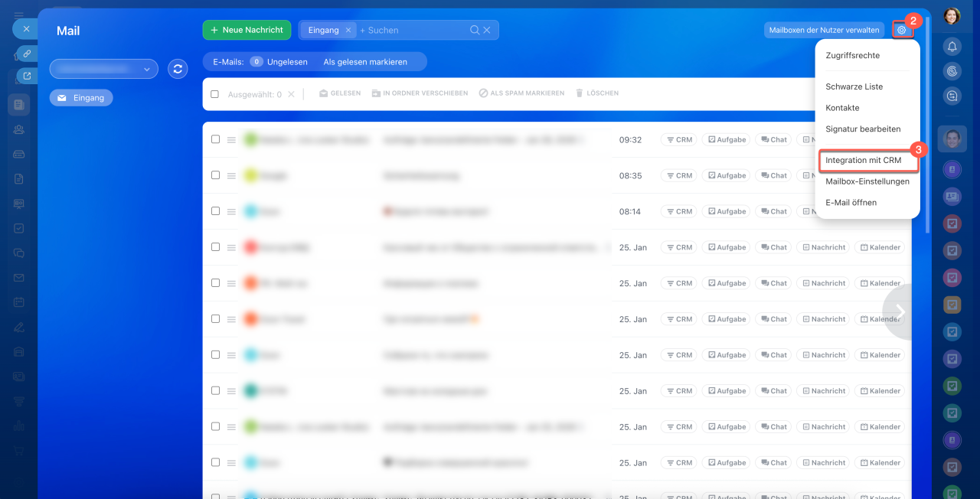Check the checkbox of the 08:35 email

pyautogui.click(x=215, y=175)
